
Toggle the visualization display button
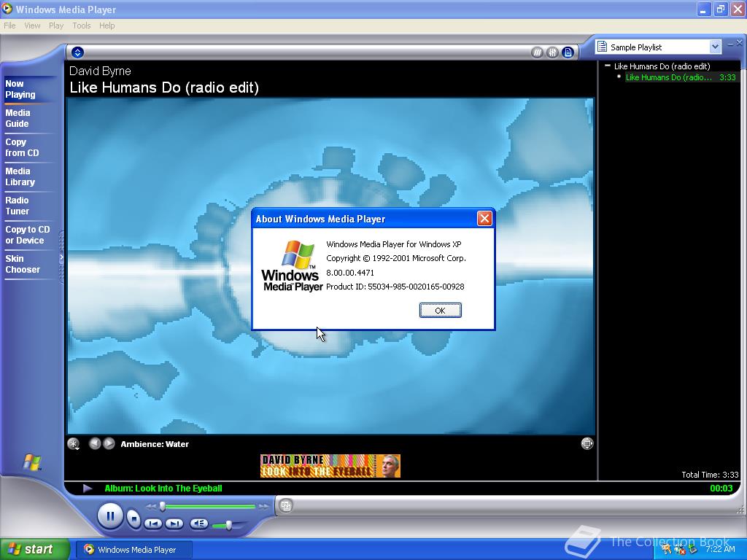click(537, 52)
